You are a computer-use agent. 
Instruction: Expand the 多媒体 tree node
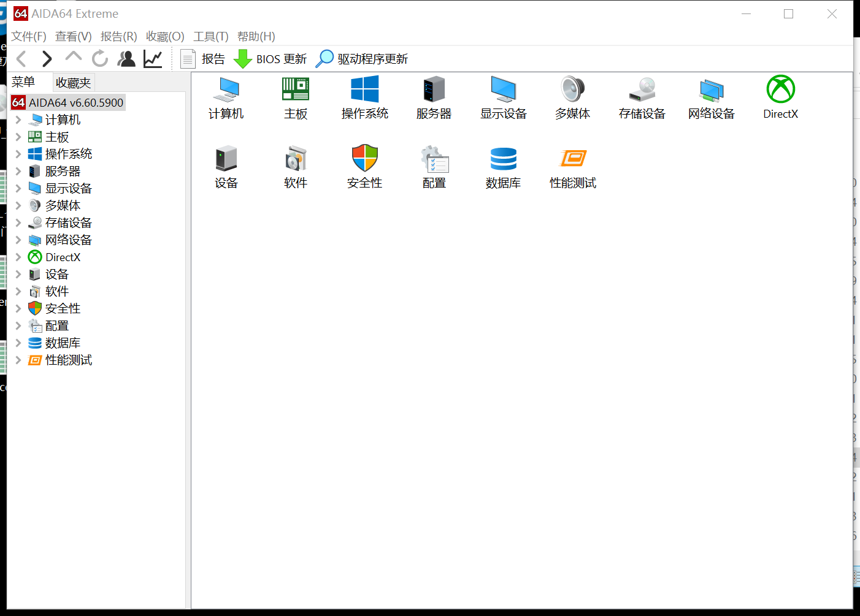pos(18,205)
